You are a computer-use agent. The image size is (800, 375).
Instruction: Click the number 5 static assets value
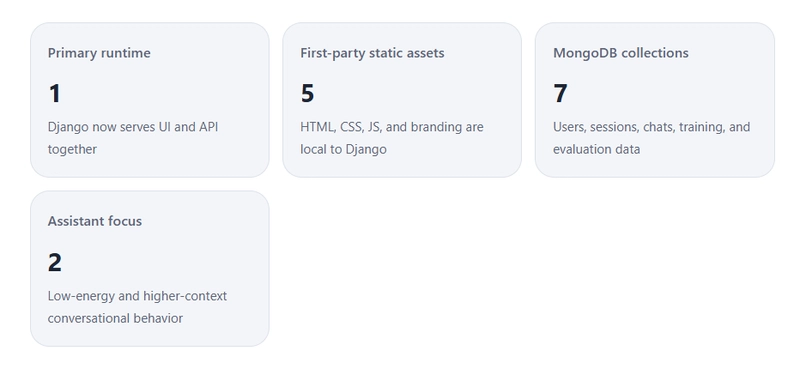[307, 94]
